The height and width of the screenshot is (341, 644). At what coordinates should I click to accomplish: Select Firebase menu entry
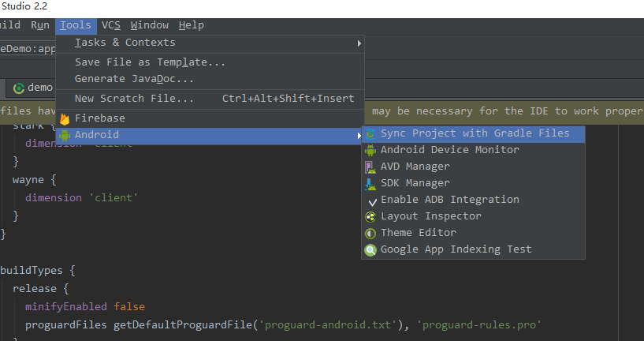210,118
